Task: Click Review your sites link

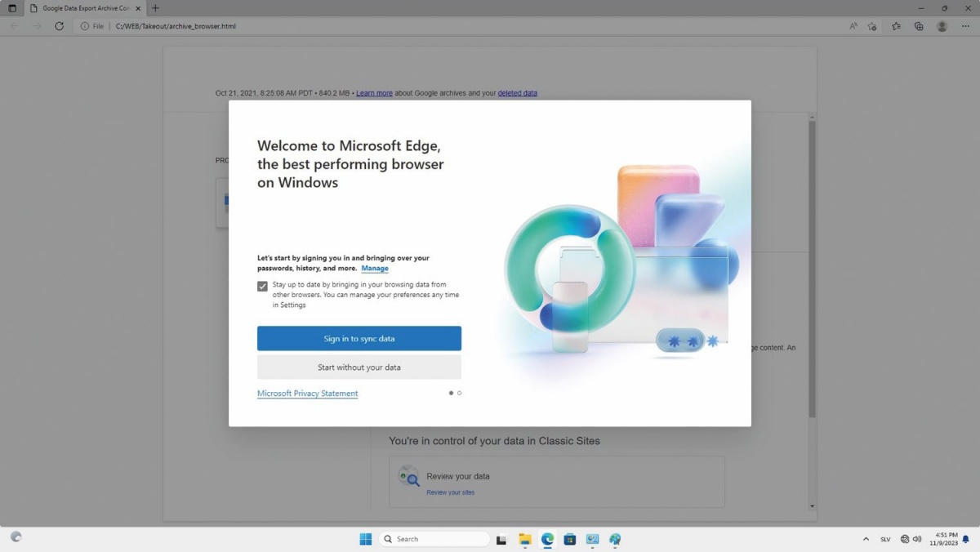Action: pos(450,492)
